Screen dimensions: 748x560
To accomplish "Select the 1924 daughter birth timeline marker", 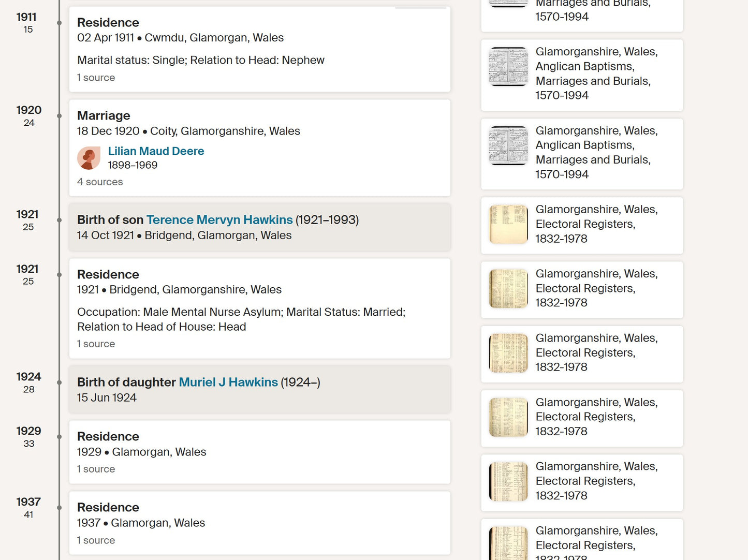I will 59,382.
